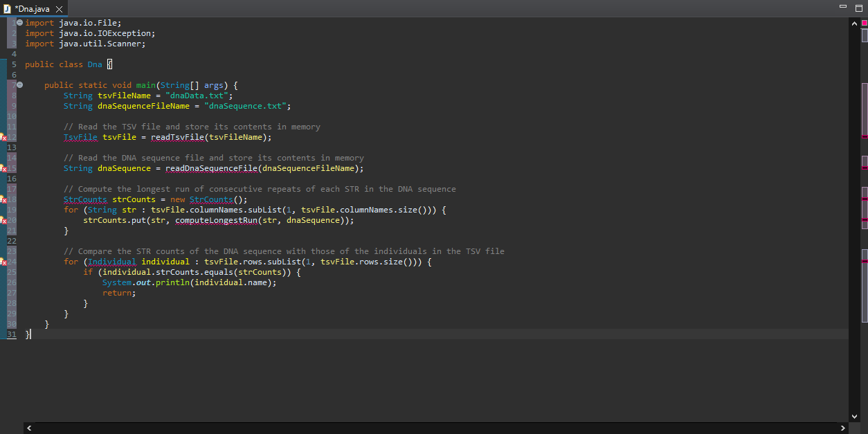Viewport: 868px width, 434px height.
Task: Place cursor after closing brace on line 31
Action: pyautogui.click(x=31, y=334)
